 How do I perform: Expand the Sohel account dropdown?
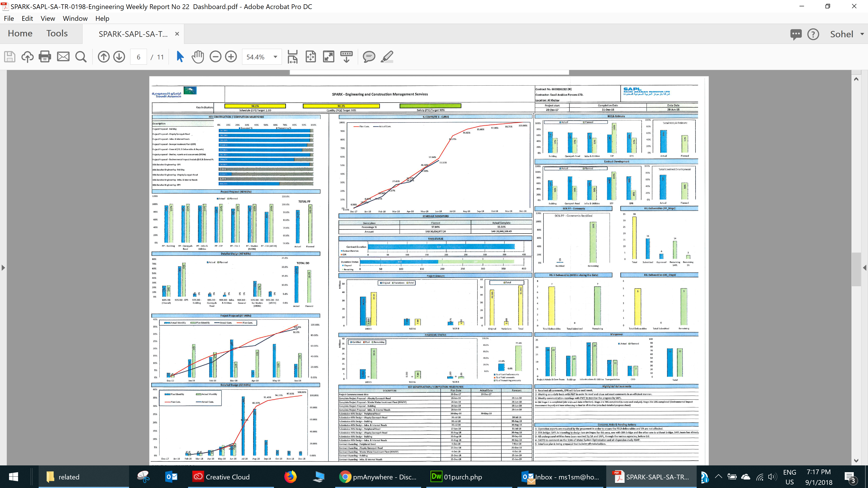[x=862, y=34]
